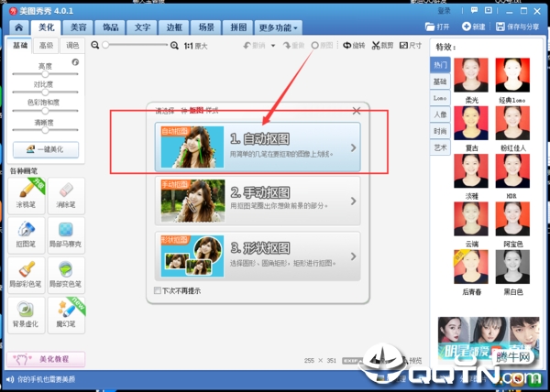Open the 高级 advanced adjustments tab
This screenshot has width=550, height=392.
click(46, 46)
